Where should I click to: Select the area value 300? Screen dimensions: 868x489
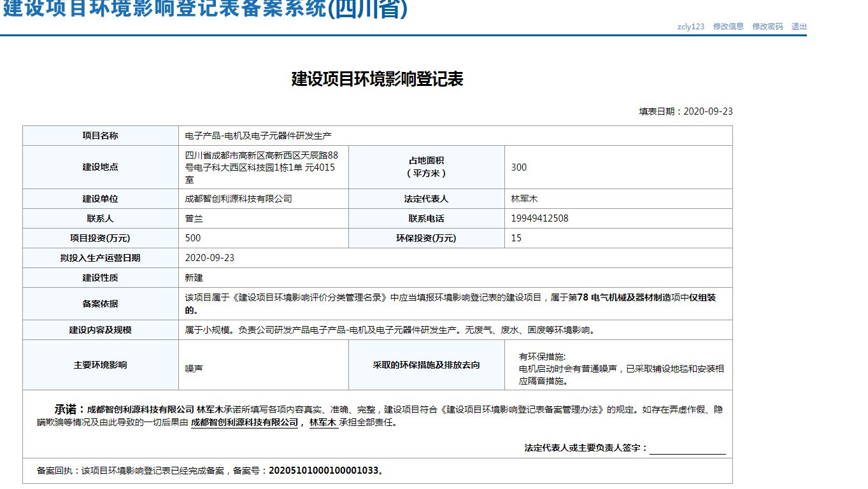(x=519, y=167)
